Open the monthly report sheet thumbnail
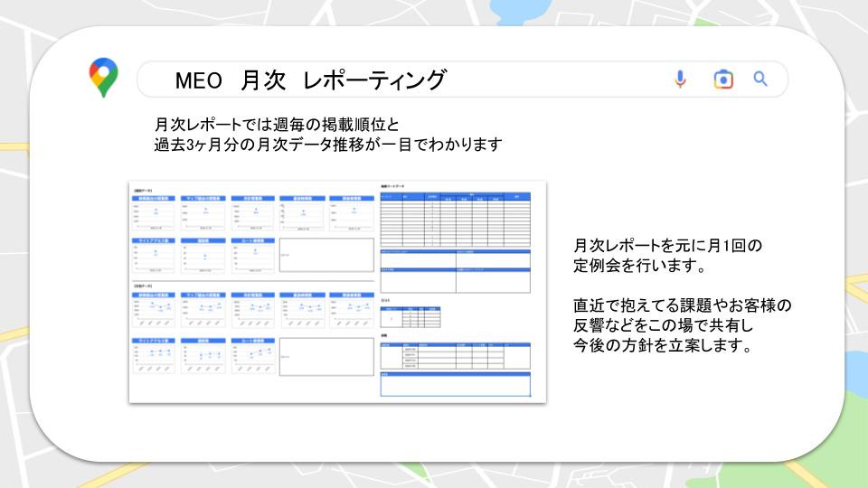Screen dimensions: 868x488 pyautogui.click(x=337, y=292)
